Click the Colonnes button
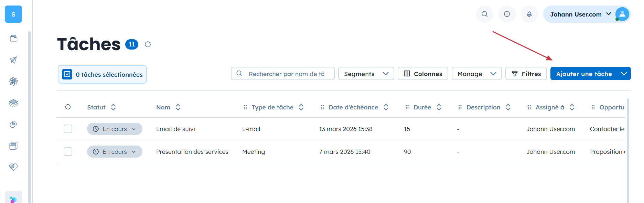 [x=423, y=74]
